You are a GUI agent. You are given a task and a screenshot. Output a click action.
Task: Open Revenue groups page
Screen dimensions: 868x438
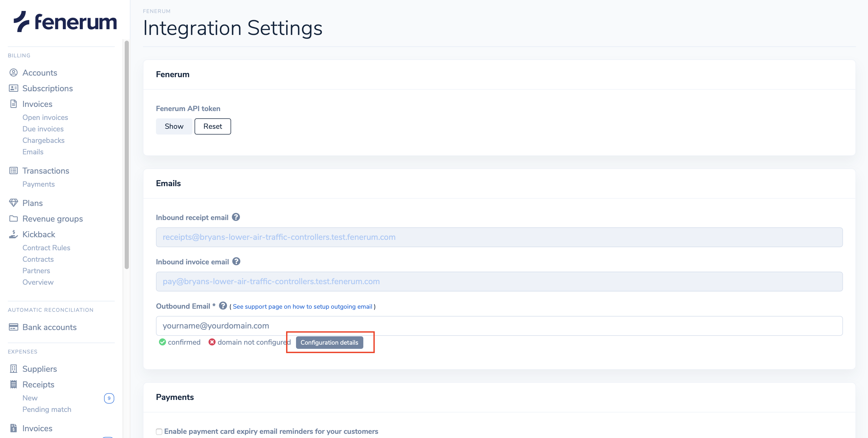click(53, 219)
